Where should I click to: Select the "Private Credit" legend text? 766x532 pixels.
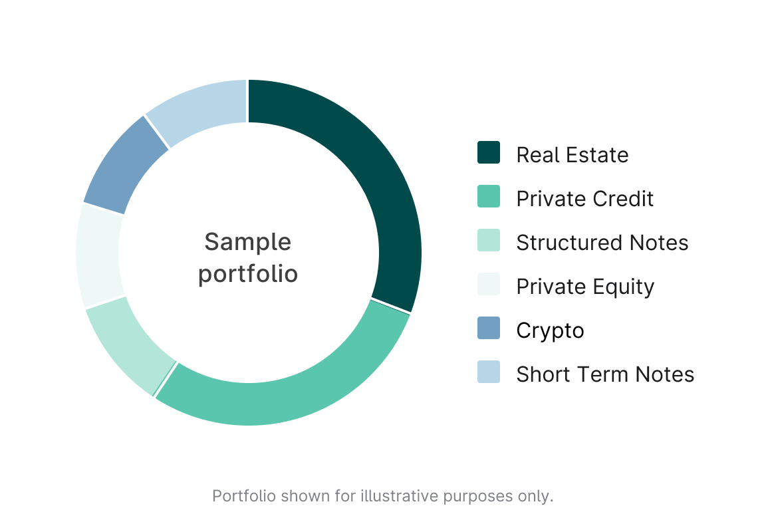(584, 199)
